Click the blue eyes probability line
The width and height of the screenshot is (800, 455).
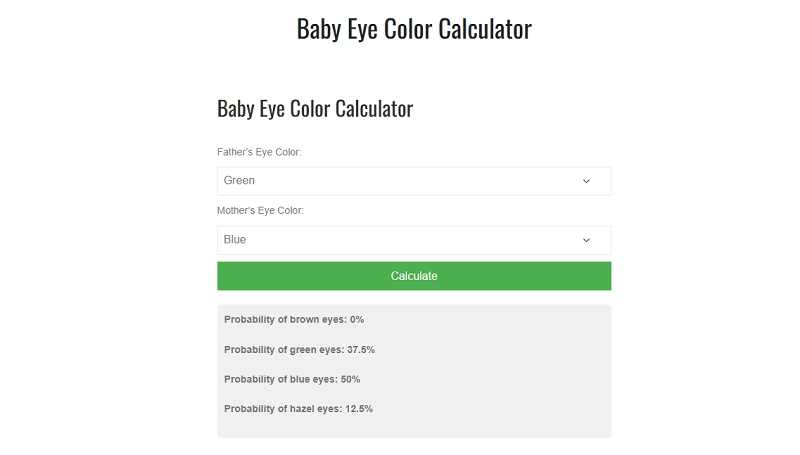pyautogui.click(x=291, y=379)
